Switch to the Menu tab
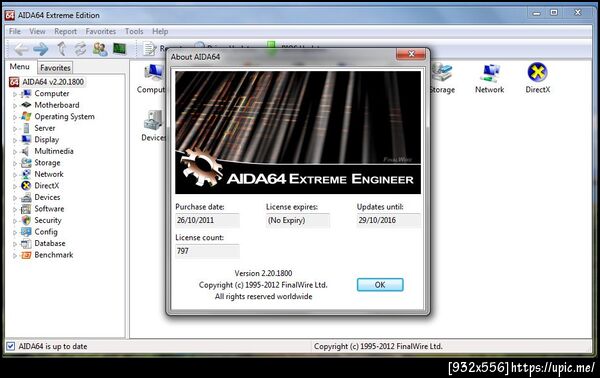 click(20, 67)
